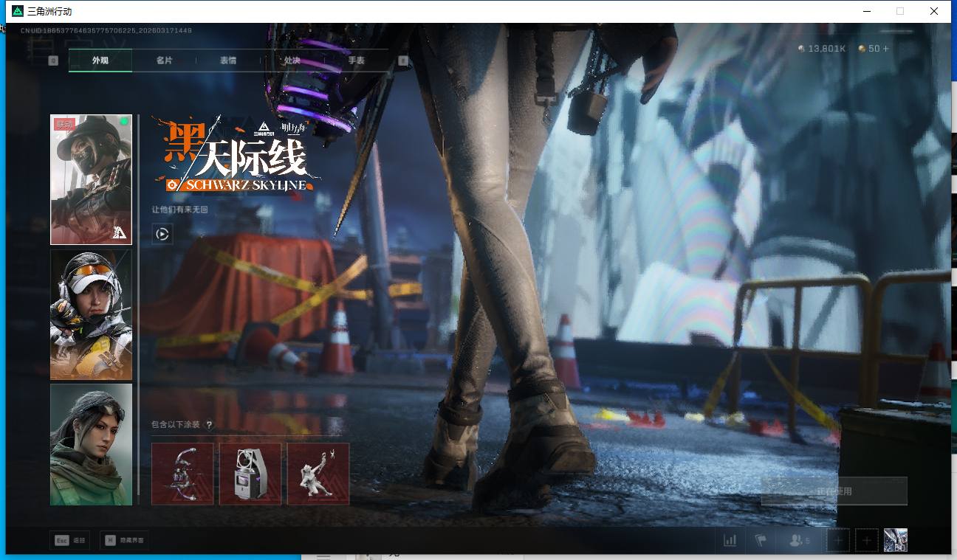Select the white robot mech item thumbnail
957x560 pixels.
(x=250, y=474)
